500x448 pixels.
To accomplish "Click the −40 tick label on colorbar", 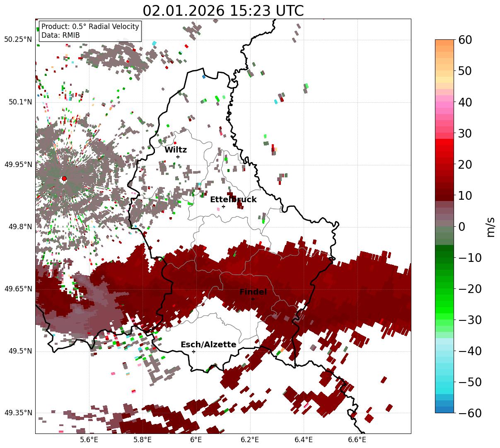I will (x=470, y=351).
